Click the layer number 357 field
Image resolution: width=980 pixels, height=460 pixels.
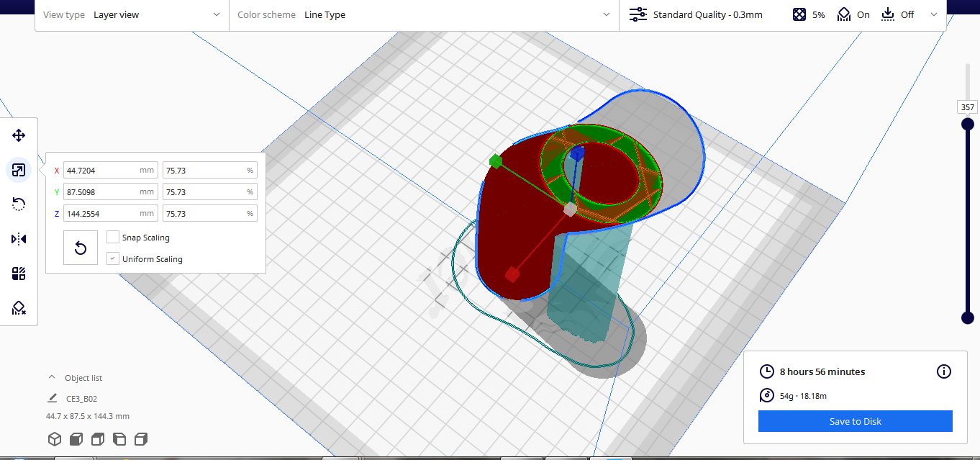[968, 107]
